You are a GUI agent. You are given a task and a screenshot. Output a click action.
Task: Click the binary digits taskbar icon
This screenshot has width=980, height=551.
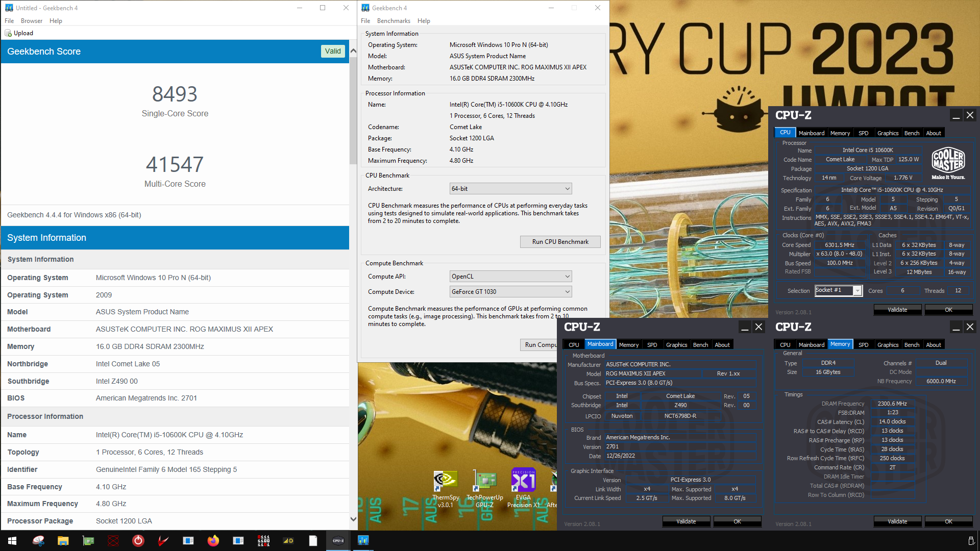[263, 541]
